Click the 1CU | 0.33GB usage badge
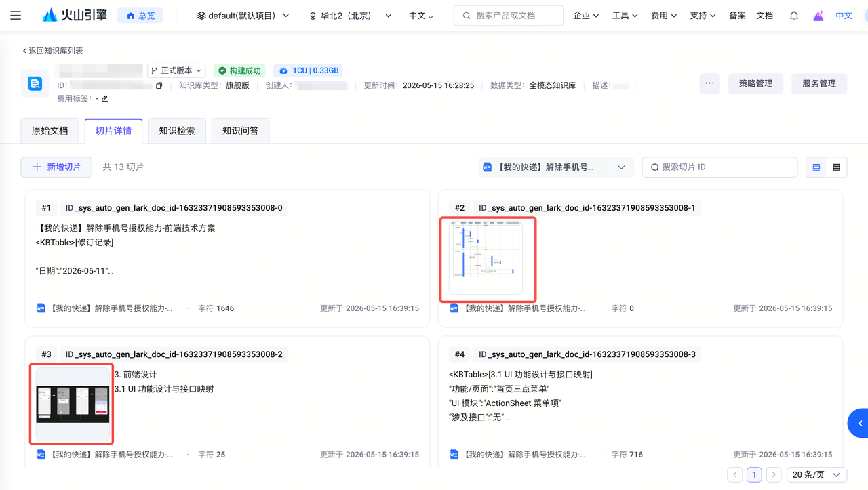Image resolution: width=868 pixels, height=490 pixels. pyautogui.click(x=308, y=70)
